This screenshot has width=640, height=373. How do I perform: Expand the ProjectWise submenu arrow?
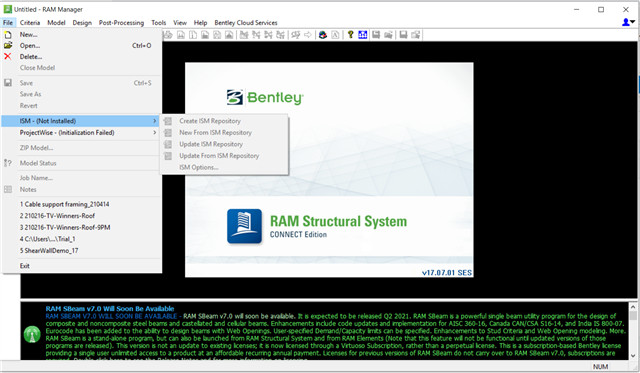click(154, 132)
